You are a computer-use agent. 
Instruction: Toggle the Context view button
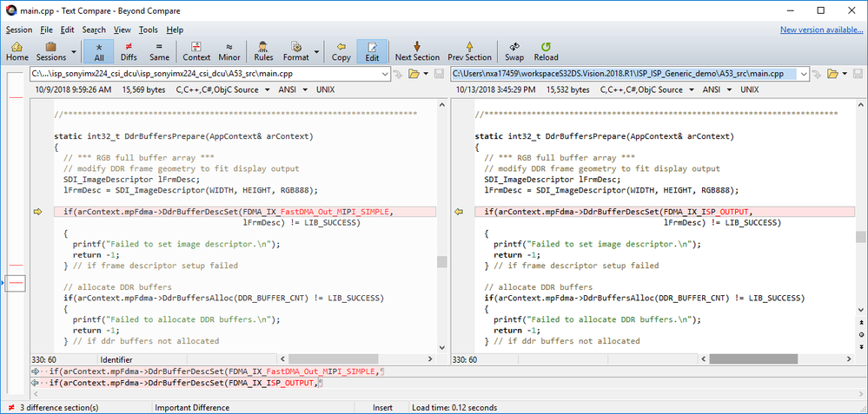click(x=196, y=51)
